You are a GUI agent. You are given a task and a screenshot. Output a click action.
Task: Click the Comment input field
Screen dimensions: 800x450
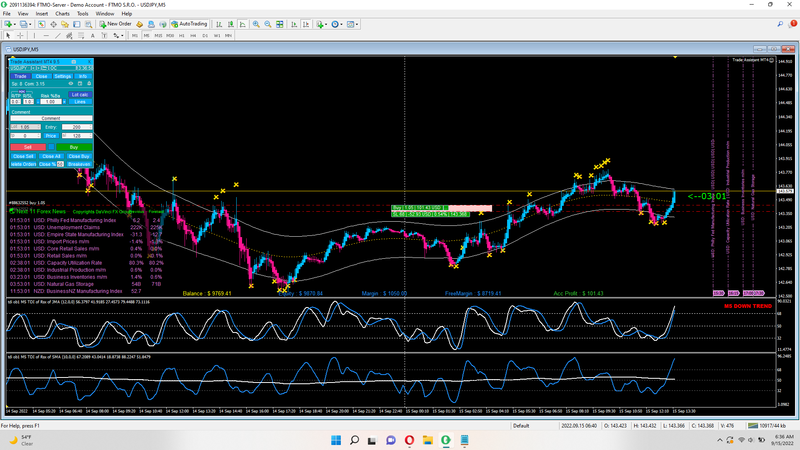[51, 118]
